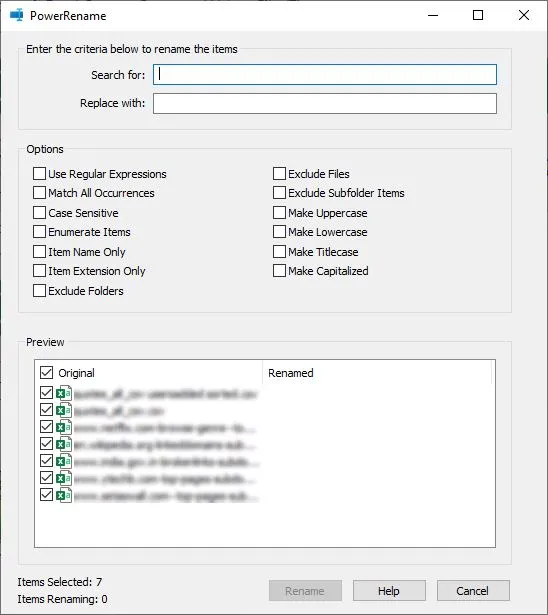Minimize the PowerRename window
Screen dimensions: 548x615
coord(433,15)
